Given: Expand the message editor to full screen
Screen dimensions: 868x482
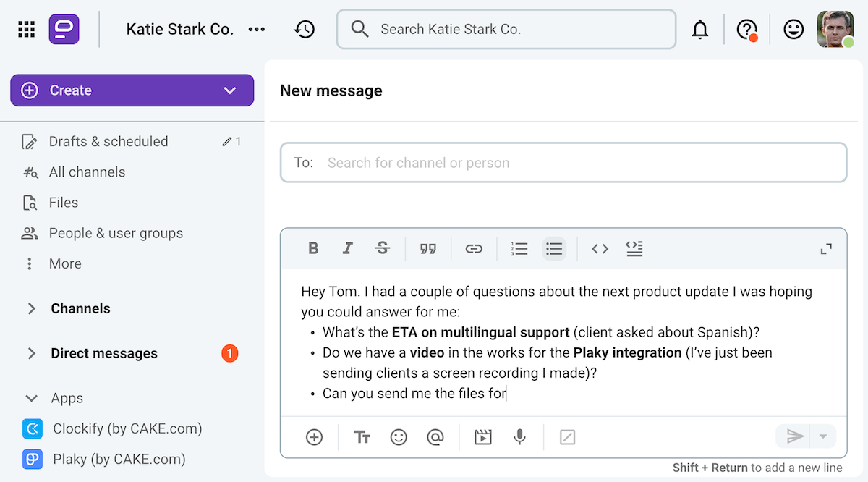Looking at the screenshot, I should (825, 248).
